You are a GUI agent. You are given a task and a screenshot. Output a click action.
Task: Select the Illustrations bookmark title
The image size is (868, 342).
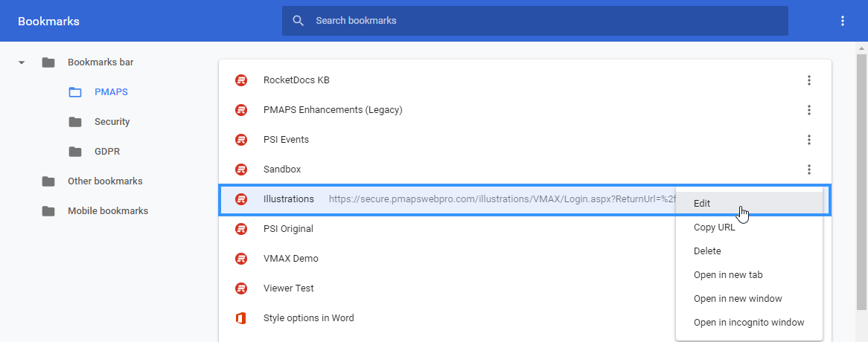coord(288,199)
